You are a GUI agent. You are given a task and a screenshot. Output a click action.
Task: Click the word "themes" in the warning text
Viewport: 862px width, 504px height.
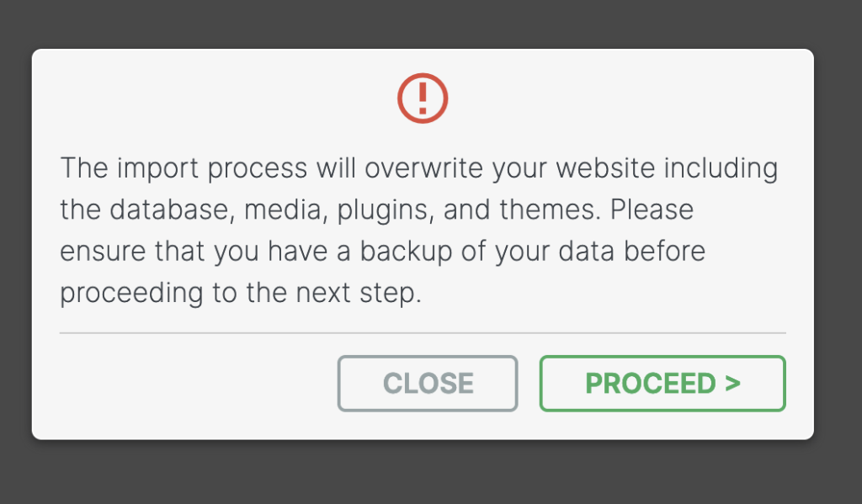550,210
